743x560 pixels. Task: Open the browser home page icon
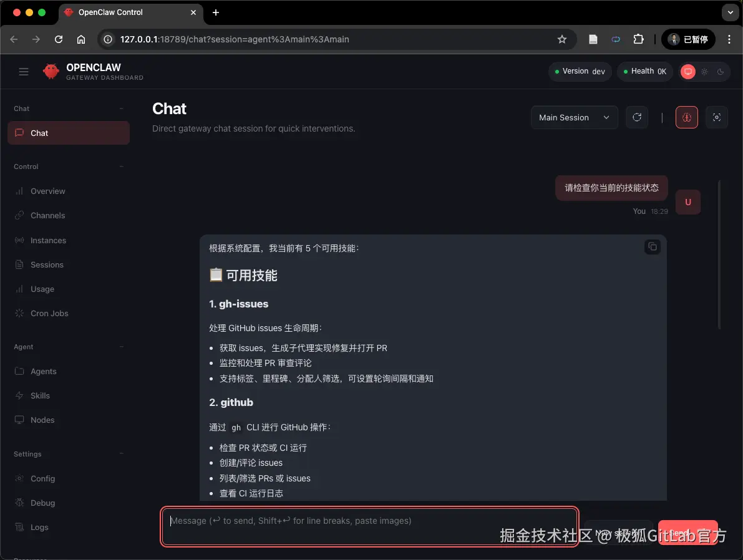click(x=81, y=39)
